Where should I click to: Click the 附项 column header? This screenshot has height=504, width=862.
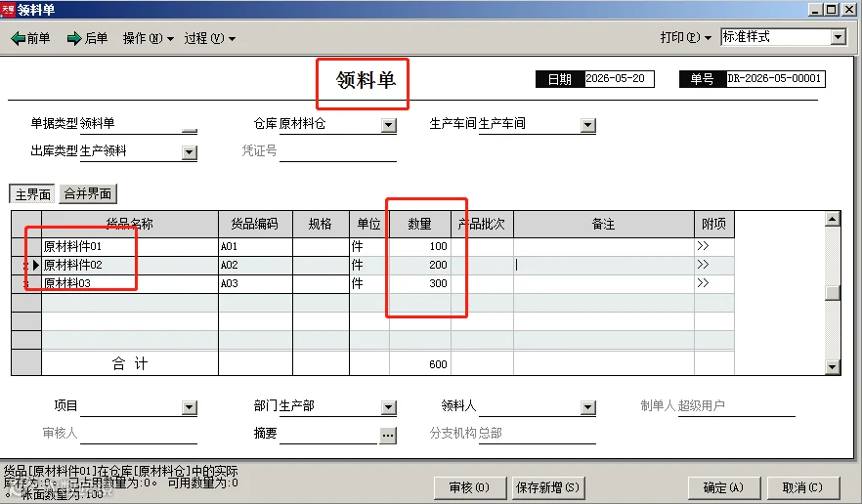[x=714, y=225]
